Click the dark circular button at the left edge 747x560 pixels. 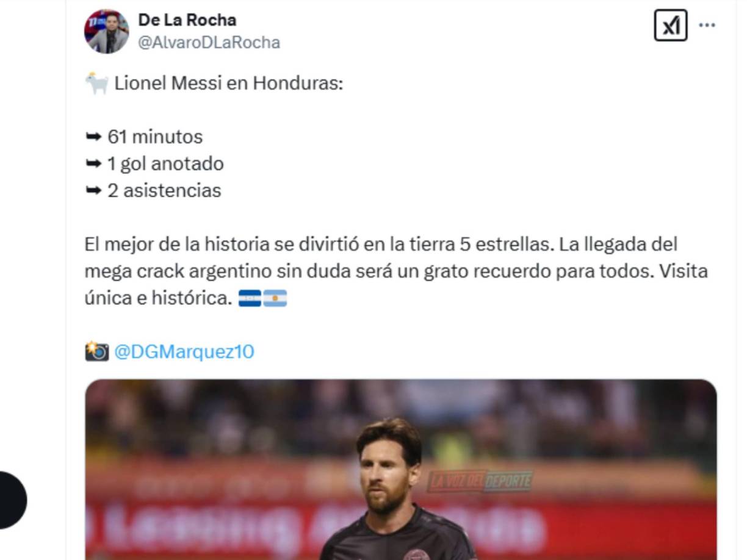tap(12, 500)
